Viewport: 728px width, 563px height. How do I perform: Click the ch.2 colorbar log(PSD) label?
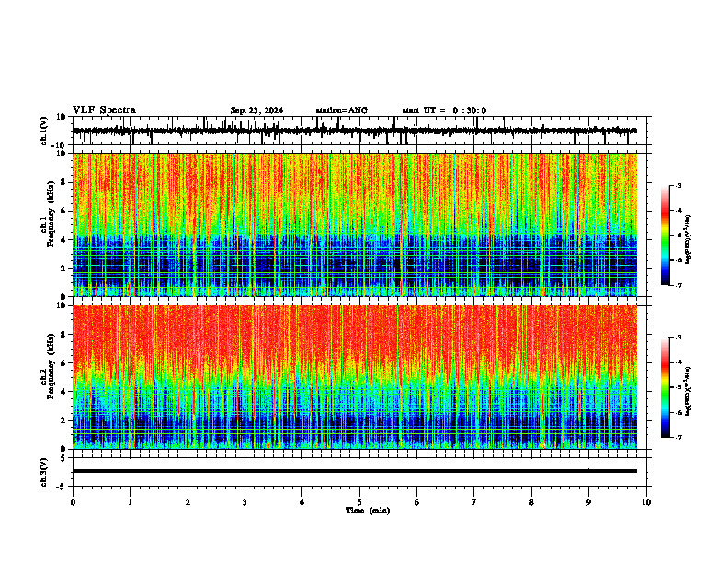click(x=688, y=391)
